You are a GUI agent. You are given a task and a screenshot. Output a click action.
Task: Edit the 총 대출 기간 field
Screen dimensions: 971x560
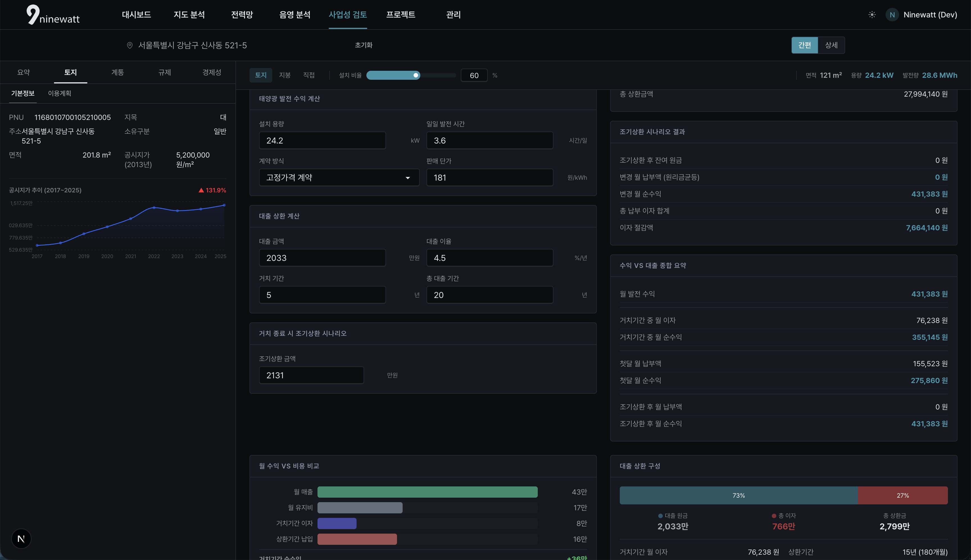(490, 295)
